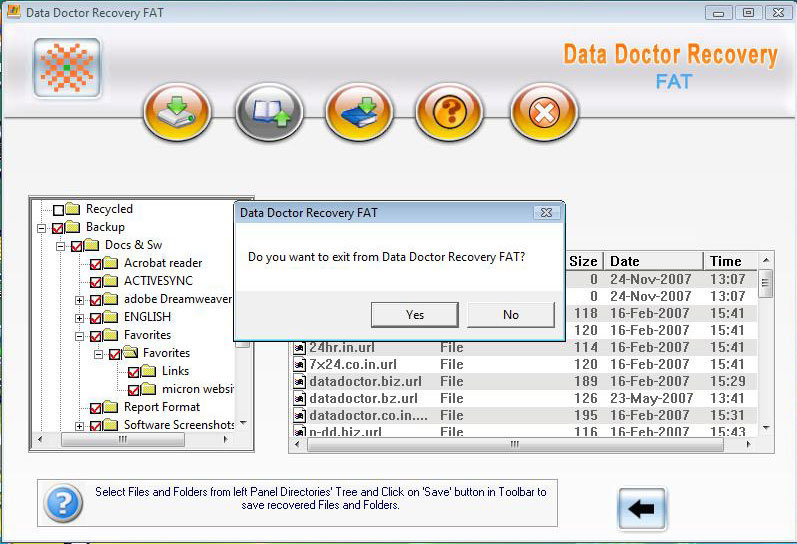
Task: Click the tree panel horizontal scrollbar thumb
Action: (x=122, y=439)
